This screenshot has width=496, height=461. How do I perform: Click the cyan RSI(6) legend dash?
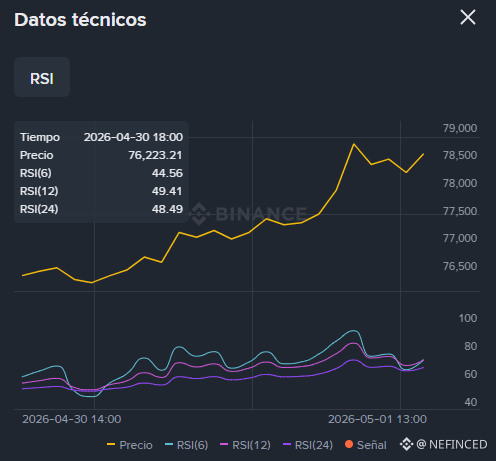coord(169,444)
